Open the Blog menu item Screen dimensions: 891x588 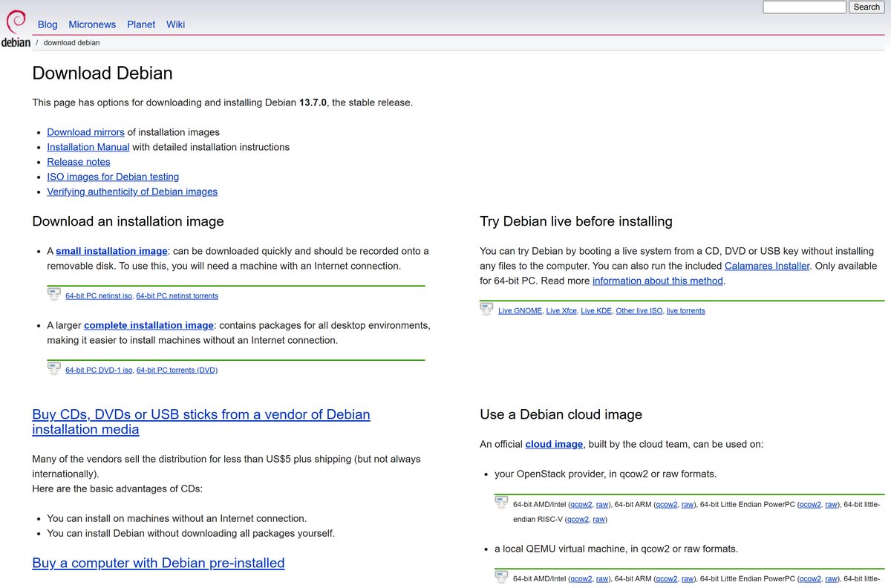(x=48, y=24)
